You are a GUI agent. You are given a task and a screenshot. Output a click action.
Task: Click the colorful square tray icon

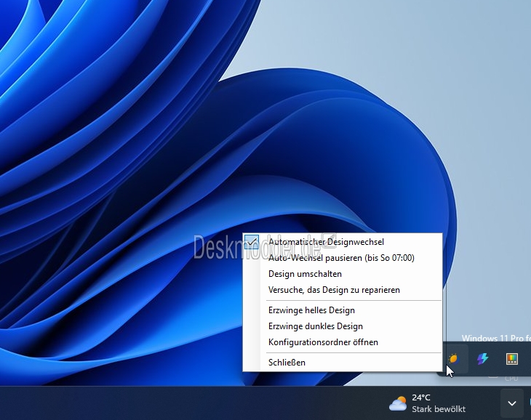(x=511, y=359)
